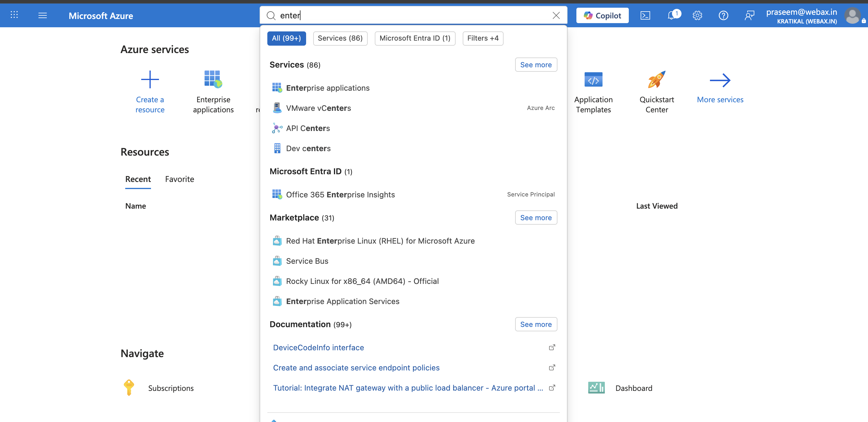Click the Name column header

[x=136, y=206]
